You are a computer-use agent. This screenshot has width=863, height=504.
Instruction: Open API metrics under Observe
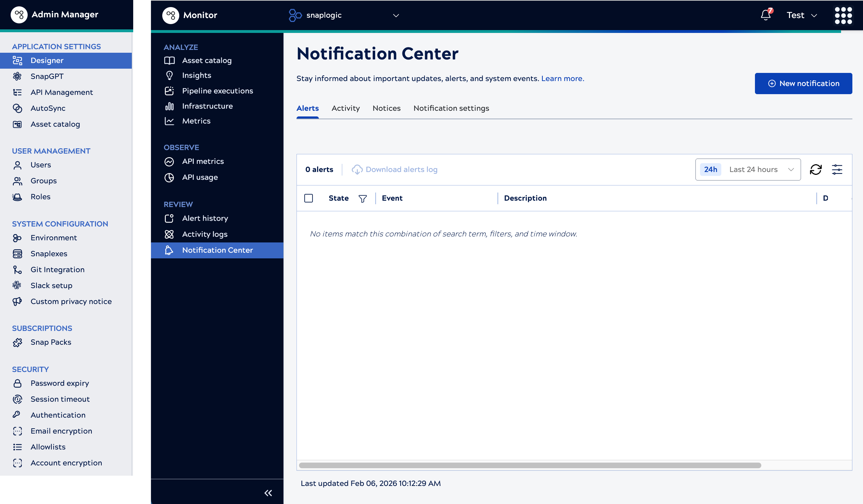(203, 161)
